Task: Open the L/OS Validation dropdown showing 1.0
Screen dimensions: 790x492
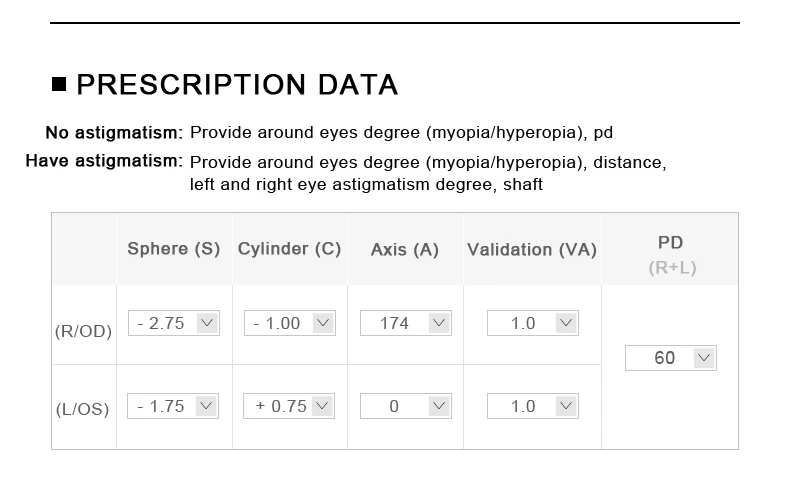Action: (533, 406)
